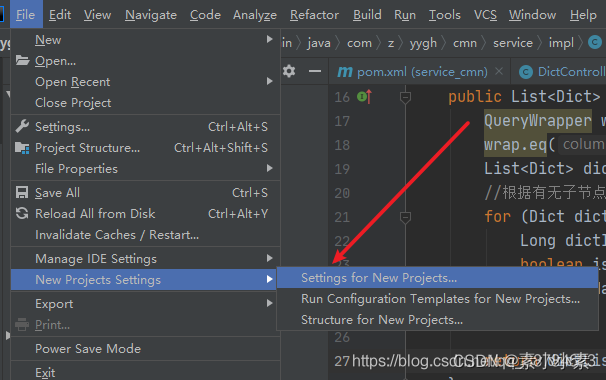Open the Tools menu
Screen dimensions: 606x380
pyautogui.click(x=444, y=15)
